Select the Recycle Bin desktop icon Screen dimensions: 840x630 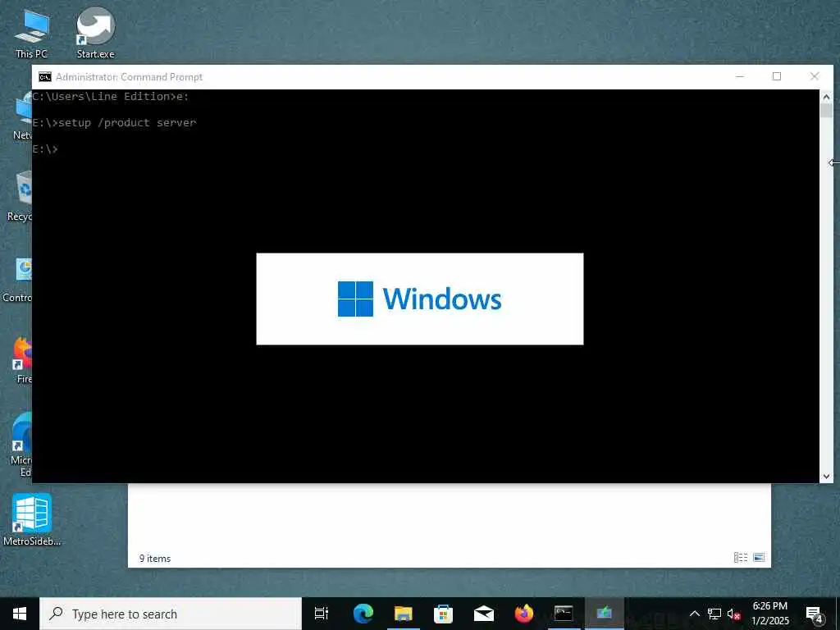(x=20, y=195)
